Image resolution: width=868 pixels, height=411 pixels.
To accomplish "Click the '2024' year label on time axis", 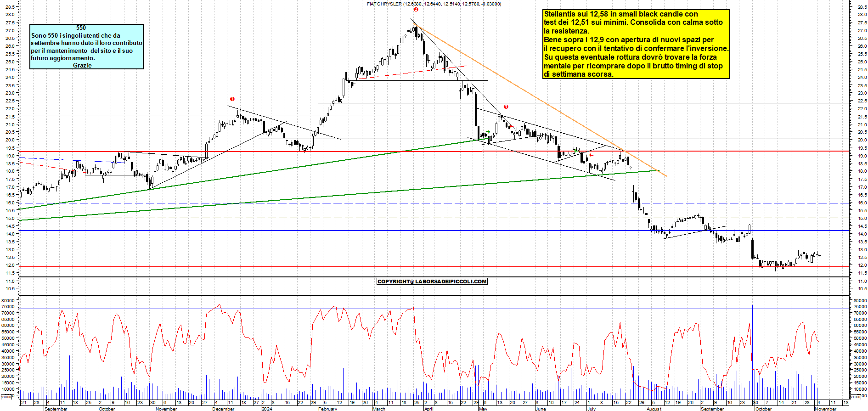I will click(x=266, y=409).
